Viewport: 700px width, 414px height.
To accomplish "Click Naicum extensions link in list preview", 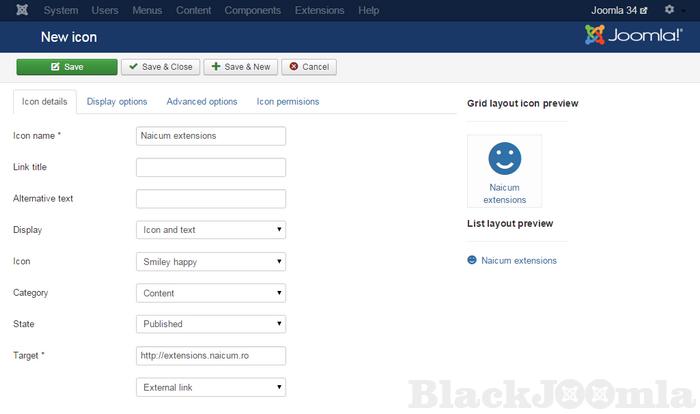I will pyautogui.click(x=519, y=260).
